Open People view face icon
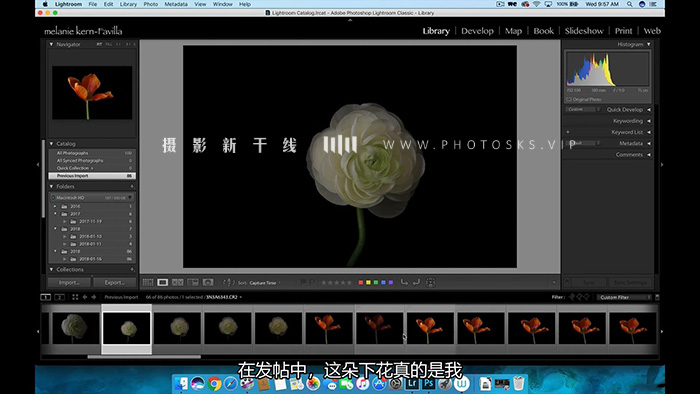 click(x=208, y=282)
